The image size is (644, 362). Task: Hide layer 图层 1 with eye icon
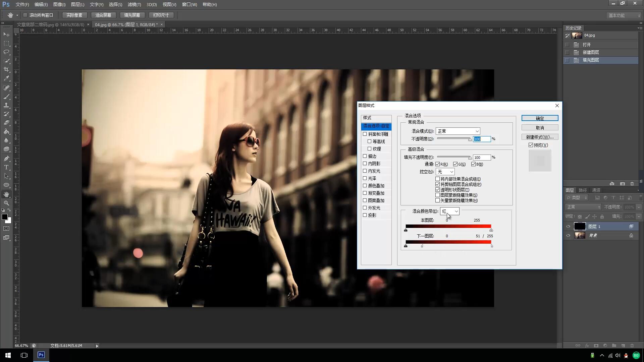[x=568, y=227]
